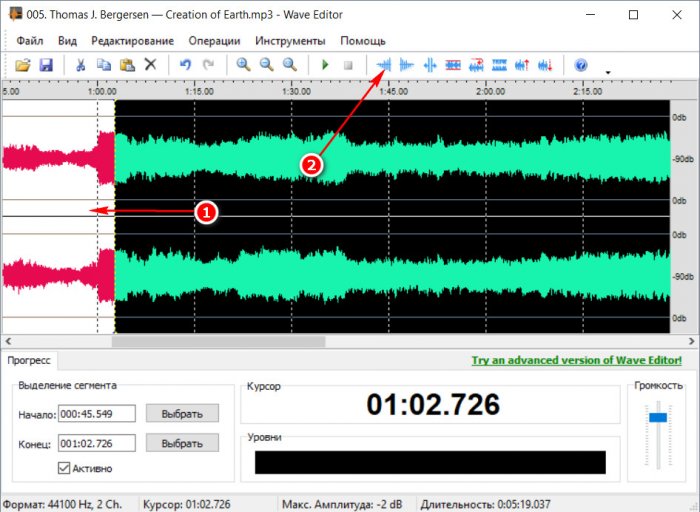Image resolution: width=700 pixels, height=512 pixels.
Task: Click the first blue waveform icon (fade in)
Action: [383, 66]
